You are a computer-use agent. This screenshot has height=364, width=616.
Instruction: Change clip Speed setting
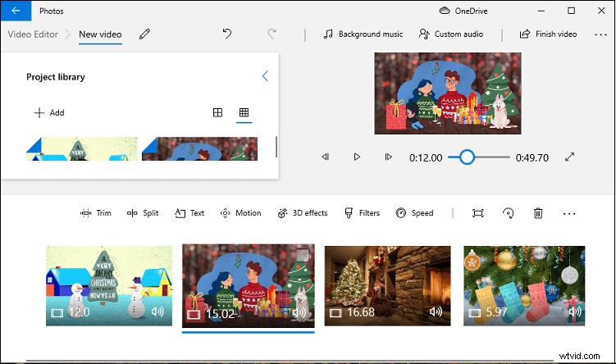click(414, 213)
